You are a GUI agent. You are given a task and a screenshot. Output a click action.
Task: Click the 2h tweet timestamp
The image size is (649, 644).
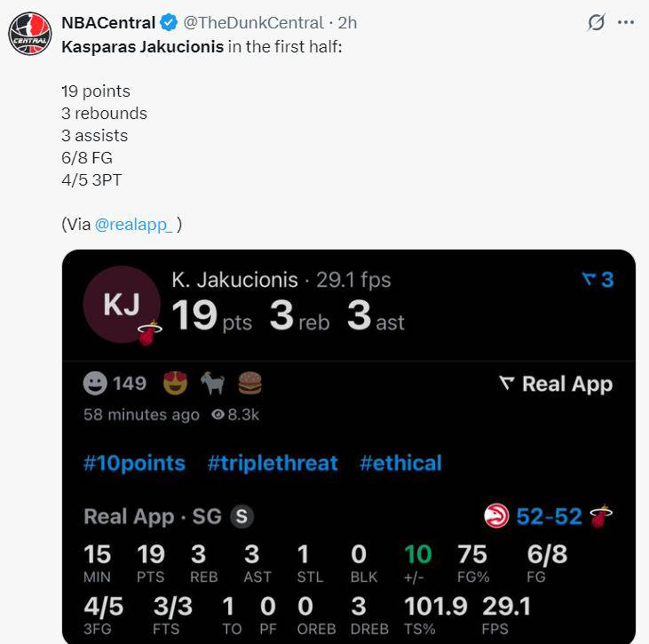pos(347,23)
